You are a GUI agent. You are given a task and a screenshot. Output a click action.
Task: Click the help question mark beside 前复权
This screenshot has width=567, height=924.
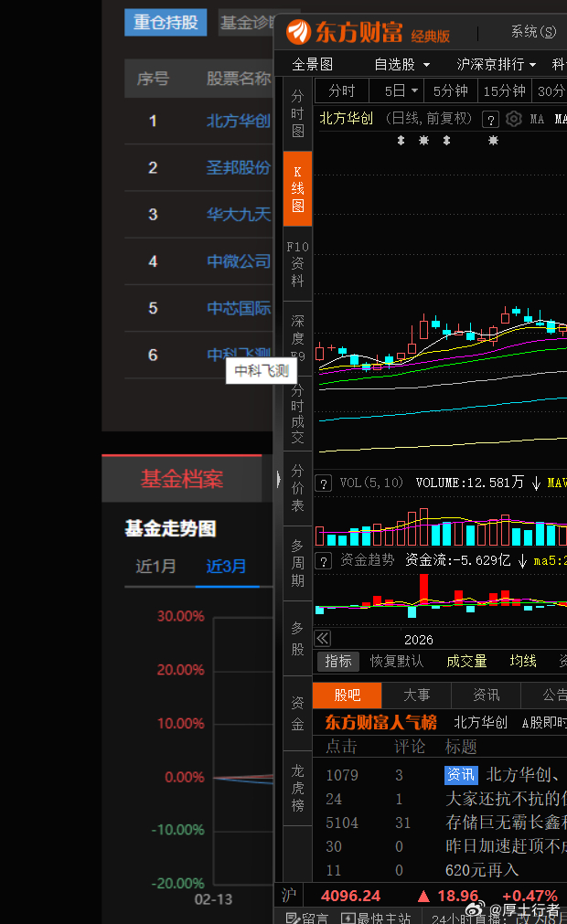click(490, 120)
